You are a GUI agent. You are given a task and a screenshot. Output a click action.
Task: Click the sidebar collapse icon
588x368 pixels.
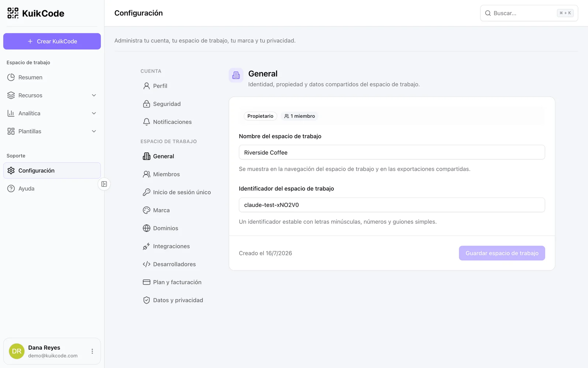coord(104,184)
